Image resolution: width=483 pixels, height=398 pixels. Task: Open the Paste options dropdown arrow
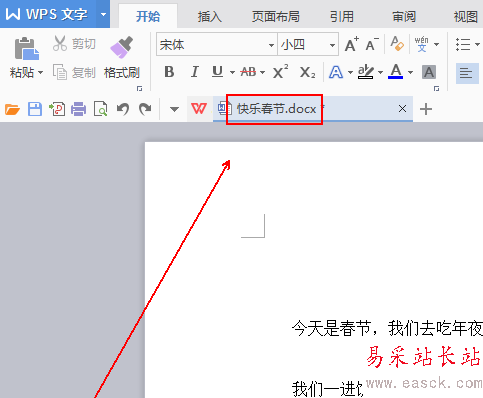click(x=41, y=72)
